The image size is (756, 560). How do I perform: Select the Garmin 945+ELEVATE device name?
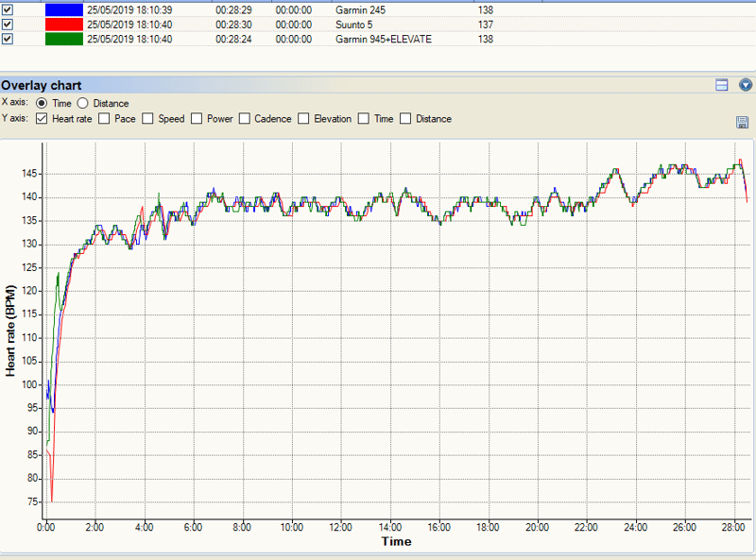pyautogui.click(x=384, y=39)
